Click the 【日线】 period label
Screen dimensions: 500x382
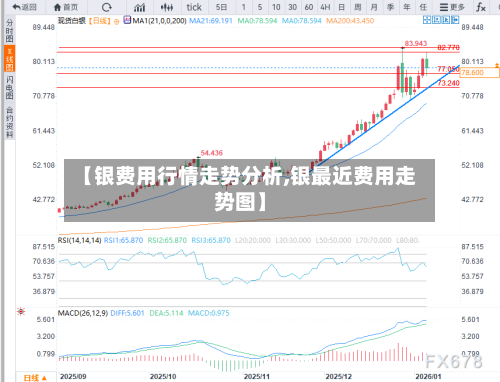[100, 21]
